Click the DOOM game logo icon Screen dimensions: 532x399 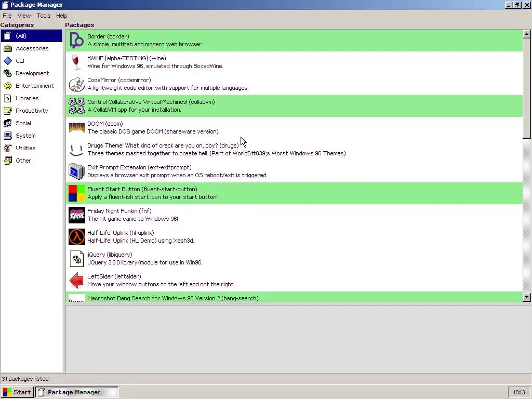click(77, 128)
